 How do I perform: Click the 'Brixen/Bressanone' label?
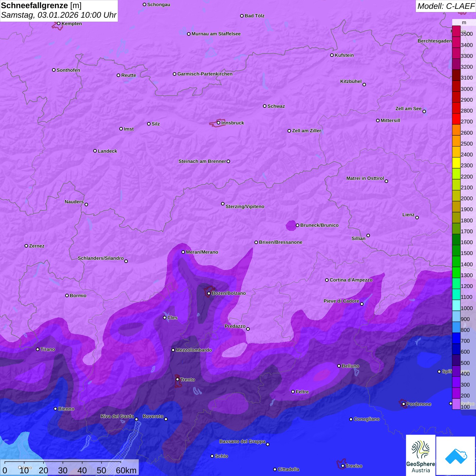[280, 242]
